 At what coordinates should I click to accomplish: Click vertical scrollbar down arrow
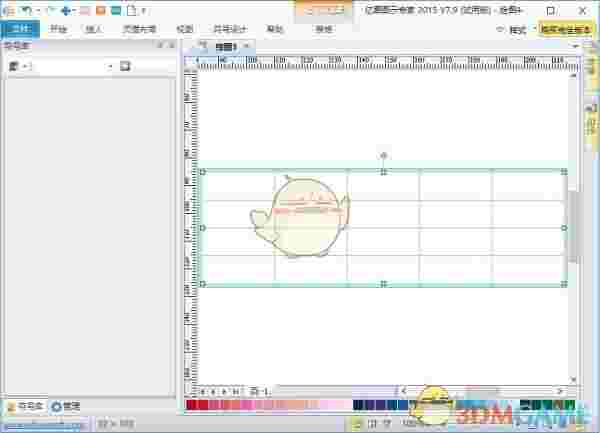(x=573, y=380)
